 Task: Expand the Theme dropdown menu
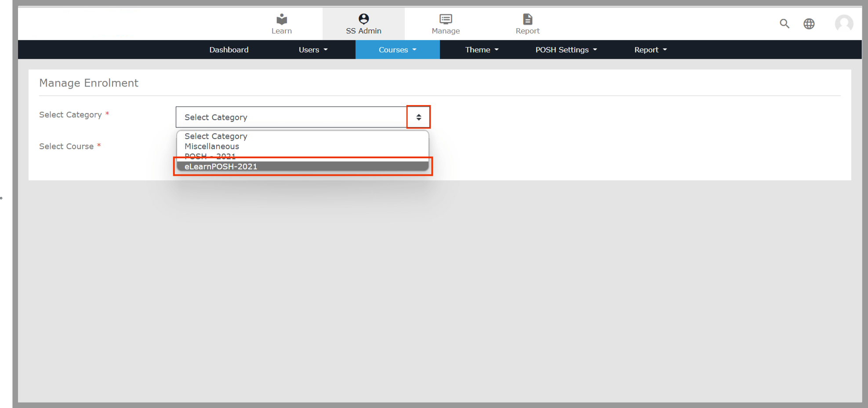pyautogui.click(x=482, y=50)
